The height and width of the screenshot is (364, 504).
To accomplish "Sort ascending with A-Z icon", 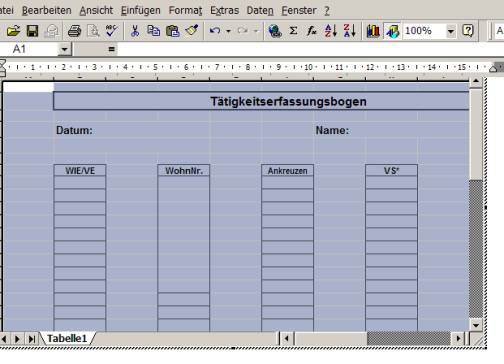I will 331,31.
